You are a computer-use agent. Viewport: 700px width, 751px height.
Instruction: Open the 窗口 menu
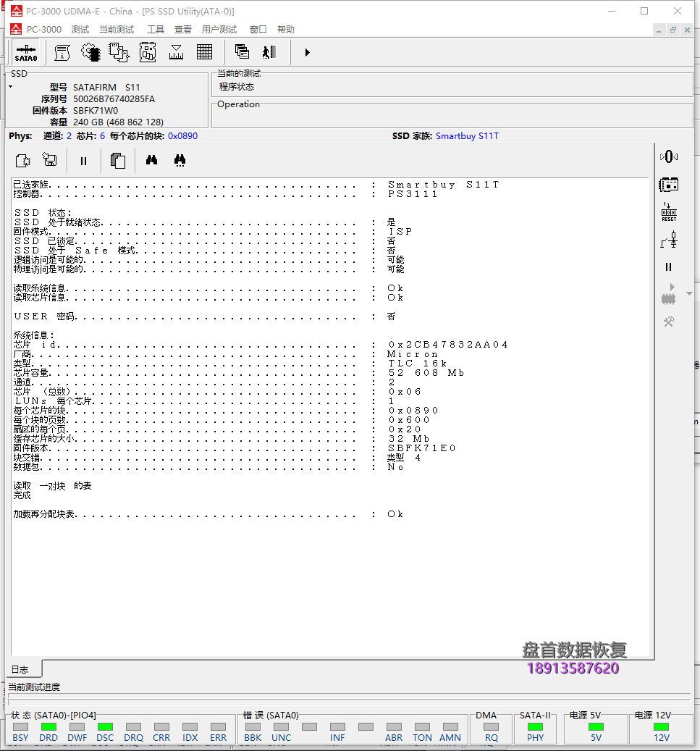(x=258, y=29)
